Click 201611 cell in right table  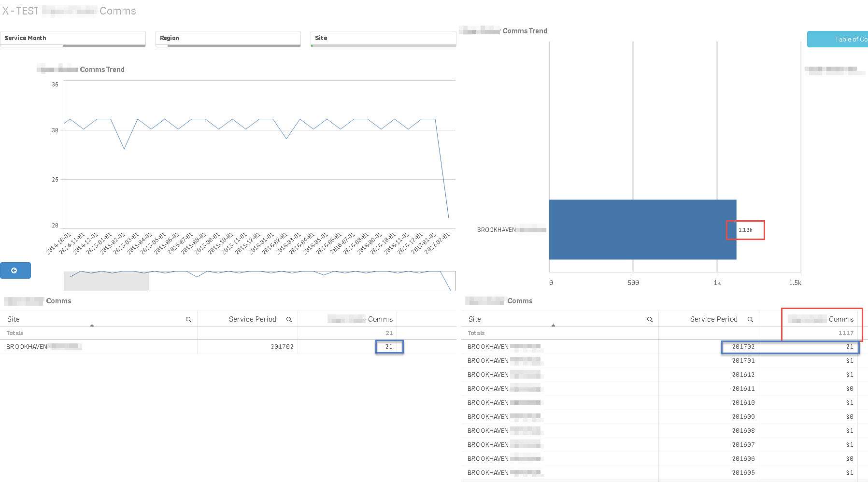tap(743, 389)
